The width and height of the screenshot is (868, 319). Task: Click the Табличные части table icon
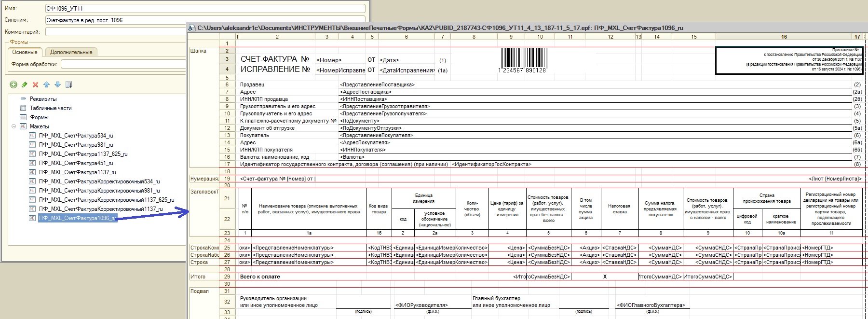pyautogui.click(x=23, y=108)
